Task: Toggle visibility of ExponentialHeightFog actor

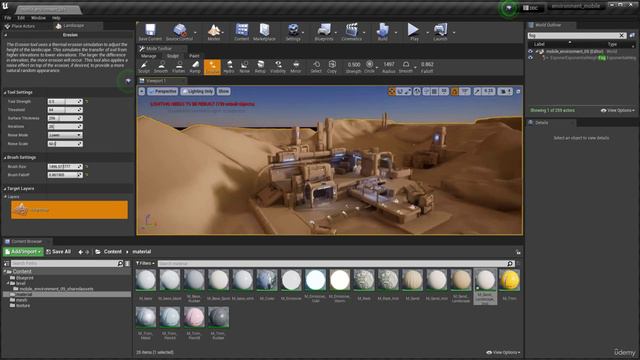Action: [x=531, y=58]
